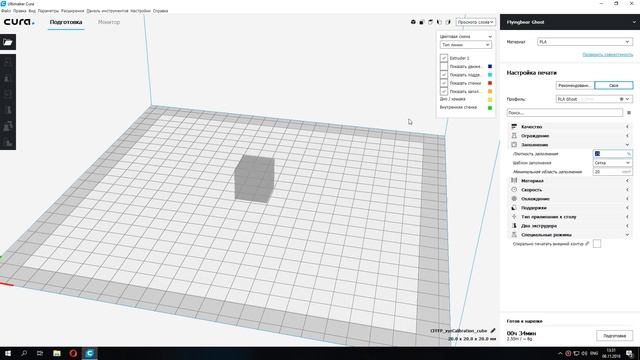Toggle show helpers checkbox

click(444, 75)
